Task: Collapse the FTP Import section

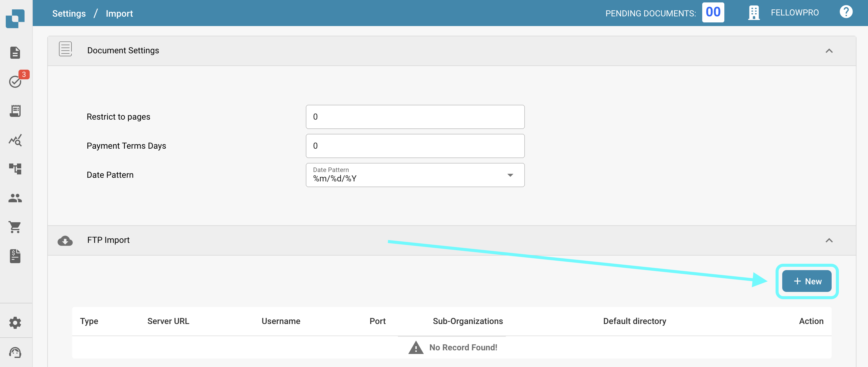Action: pyautogui.click(x=830, y=240)
